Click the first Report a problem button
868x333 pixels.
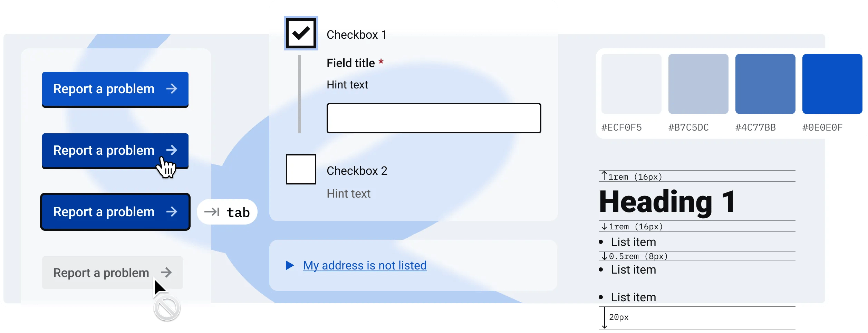115,89
